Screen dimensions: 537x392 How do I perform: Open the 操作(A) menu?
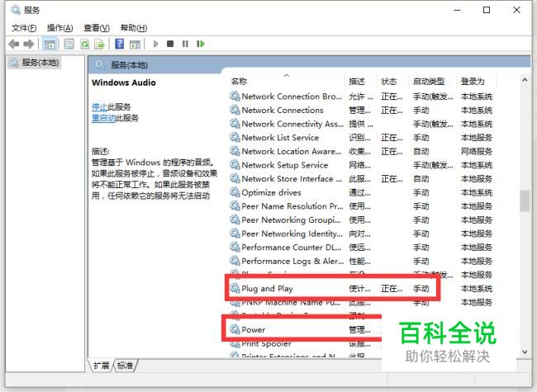point(60,28)
